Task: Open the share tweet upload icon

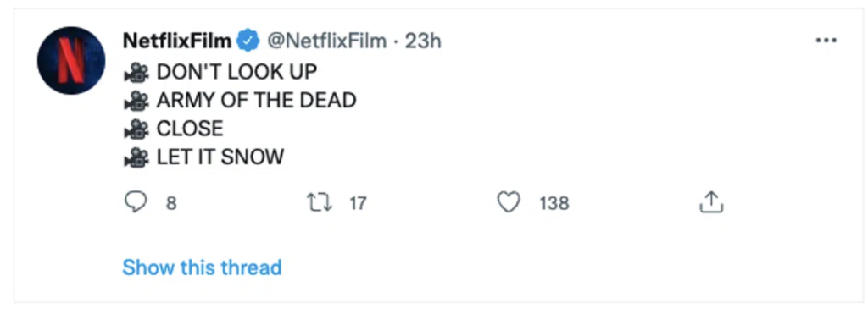Action: (712, 203)
